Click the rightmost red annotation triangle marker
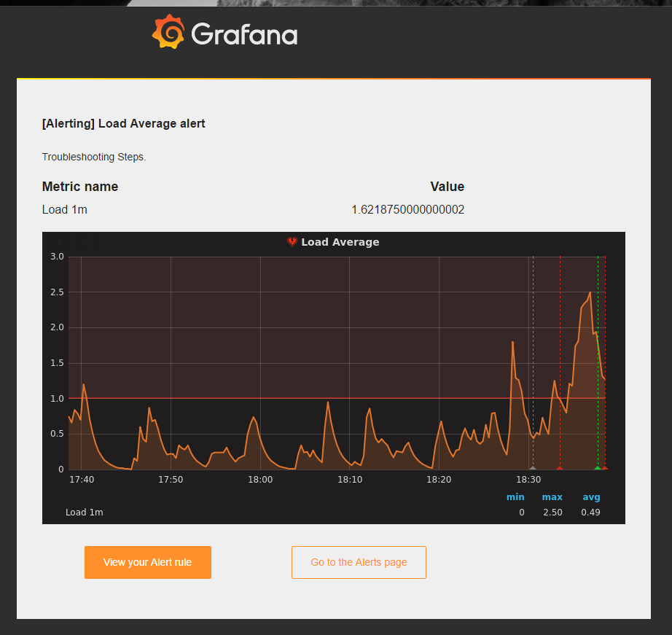672x635 pixels. [605, 468]
